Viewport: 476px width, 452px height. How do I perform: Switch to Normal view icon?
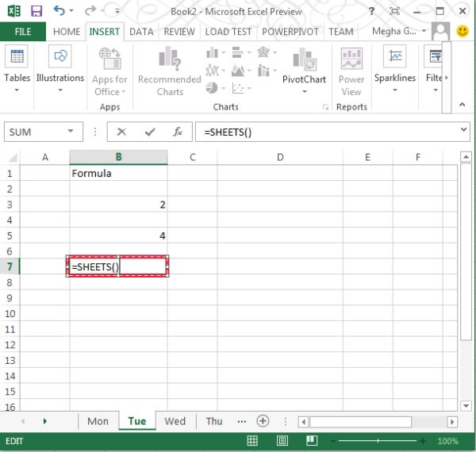click(x=252, y=440)
